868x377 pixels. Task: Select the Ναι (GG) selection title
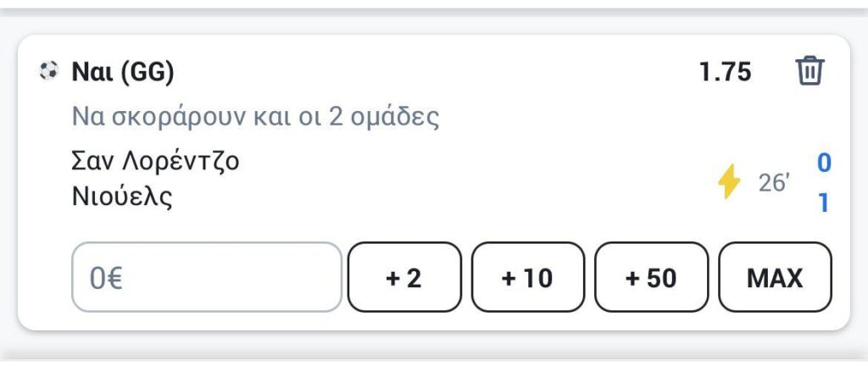point(122,72)
